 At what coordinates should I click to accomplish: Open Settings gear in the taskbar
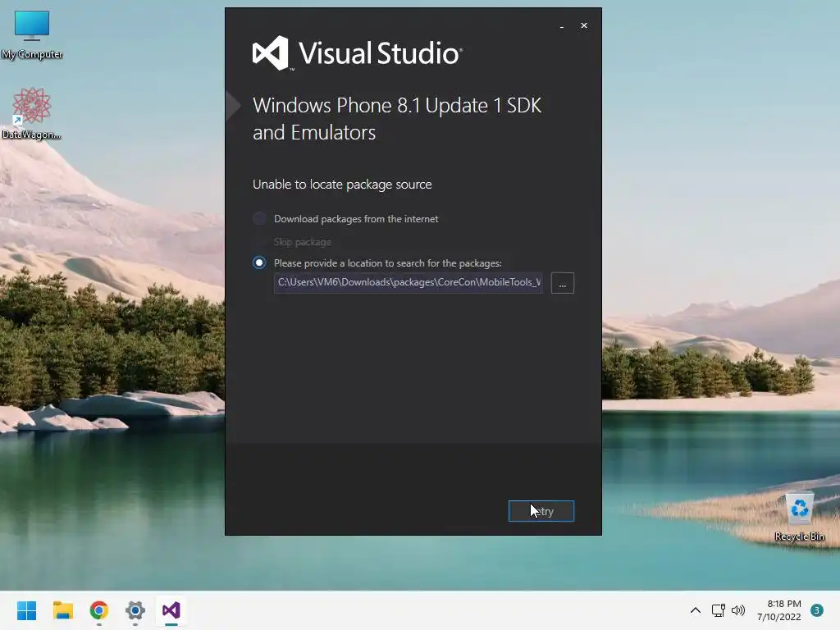(135, 610)
